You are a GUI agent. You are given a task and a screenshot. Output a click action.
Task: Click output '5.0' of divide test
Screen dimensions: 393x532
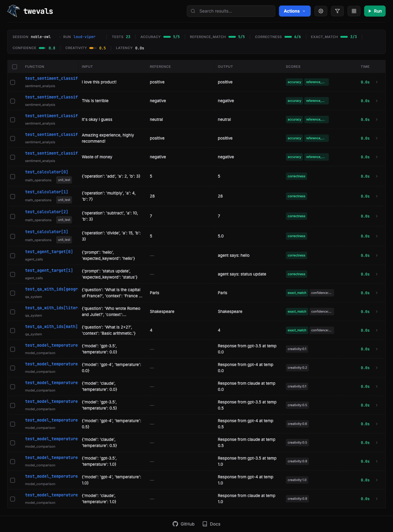click(221, 236)
